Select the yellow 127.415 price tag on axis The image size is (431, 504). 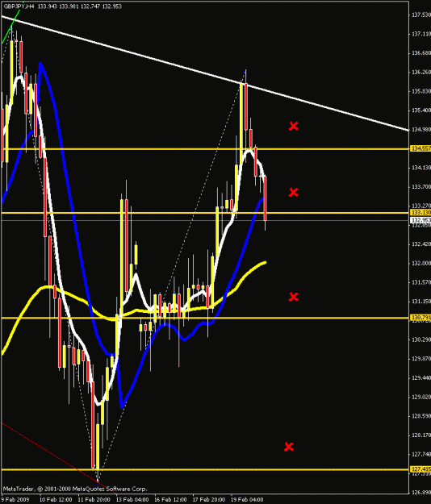tap(421, 469)
